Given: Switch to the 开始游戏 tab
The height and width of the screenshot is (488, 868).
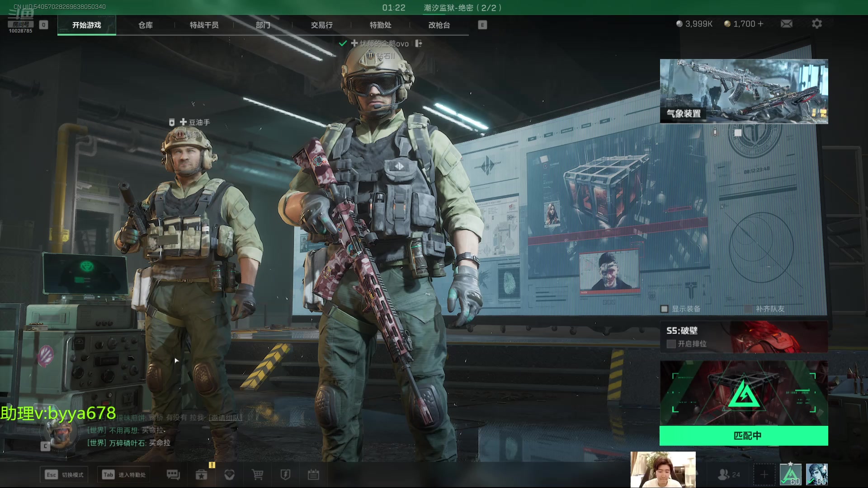Looking at the screenshot, I should 86,25.
